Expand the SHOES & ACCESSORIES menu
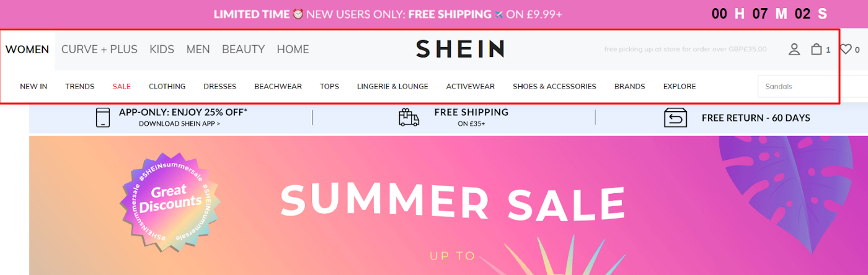This screenshot has height=275, width=868. tap(554, 87)
